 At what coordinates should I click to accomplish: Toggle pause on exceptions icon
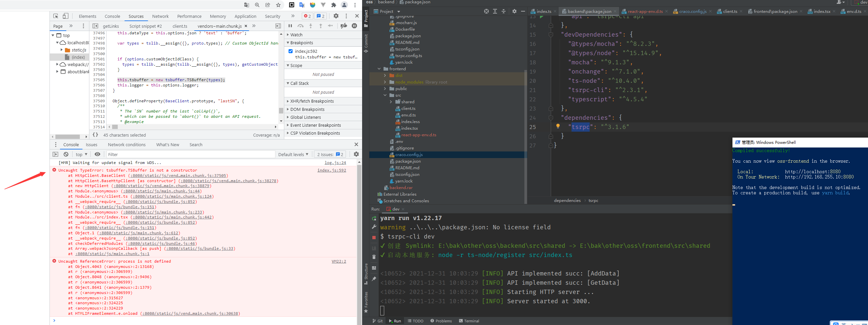[x=355, y=26]
